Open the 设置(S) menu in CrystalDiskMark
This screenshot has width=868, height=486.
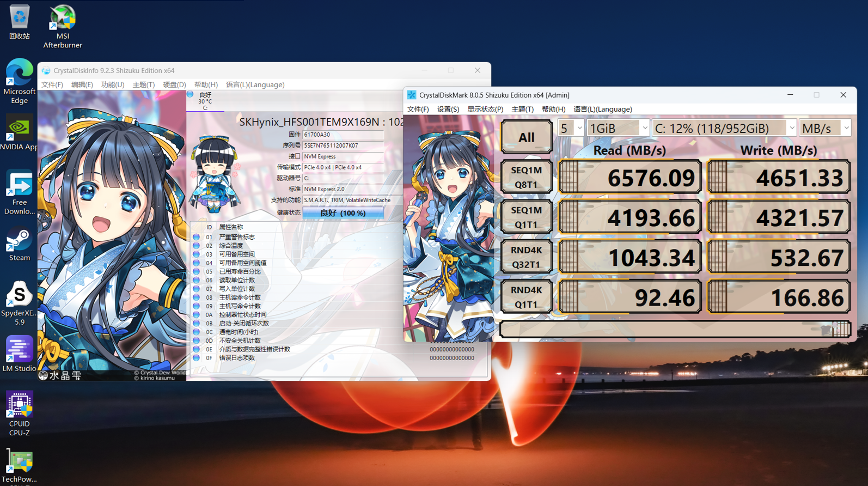448,109
